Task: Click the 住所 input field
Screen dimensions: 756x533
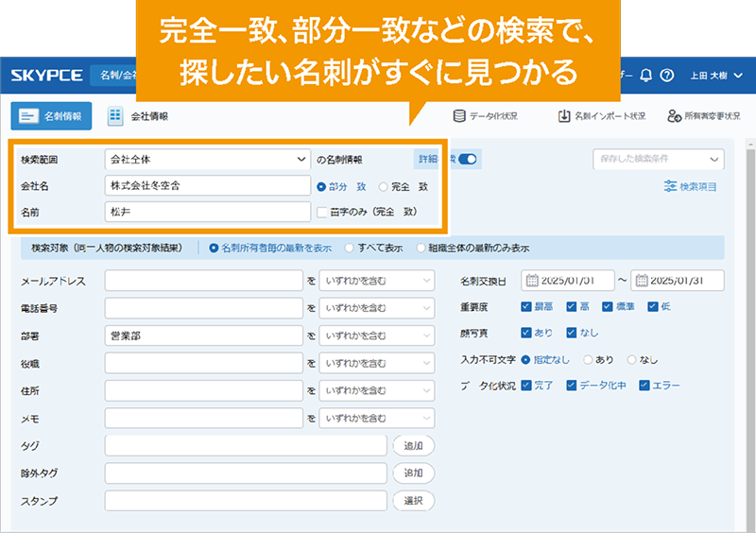Action: pyautogui.click(x=203, y=390)
